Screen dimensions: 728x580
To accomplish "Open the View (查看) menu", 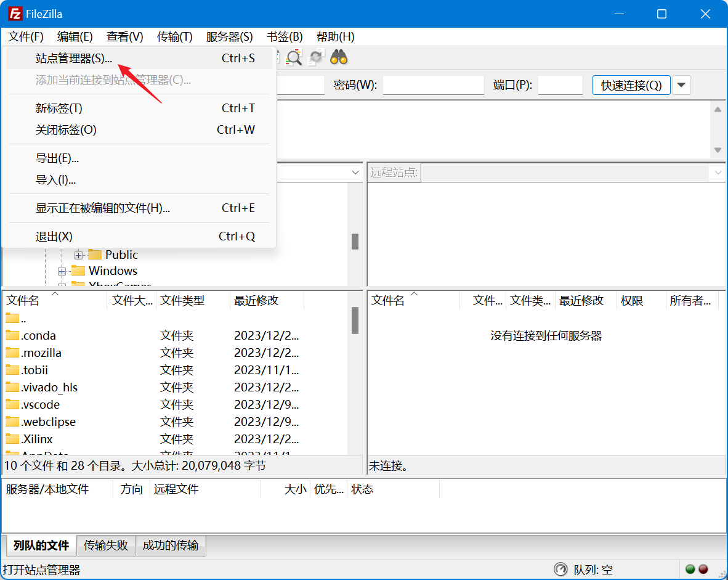I will 124,37.
